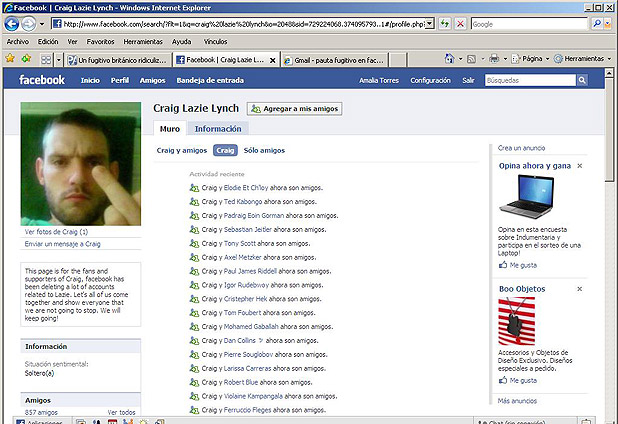Expand the tab list dropdown arrow
618x424 pixels.
click(x=59, y=60)
